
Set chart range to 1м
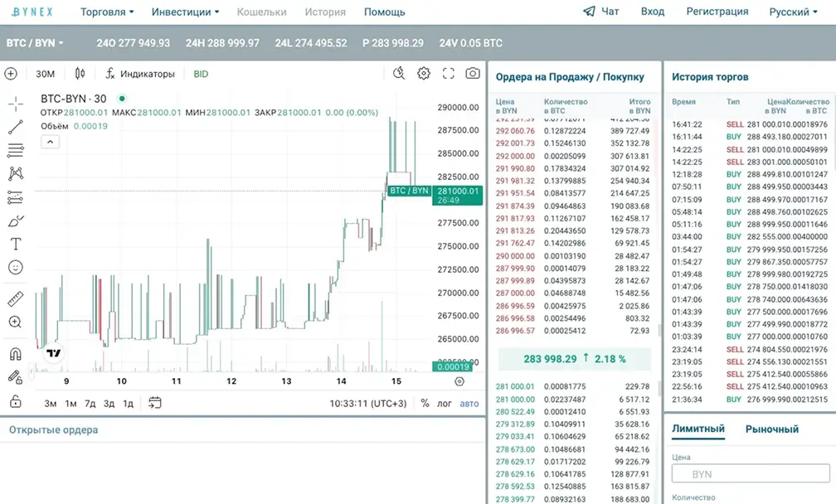pos(71,404)
